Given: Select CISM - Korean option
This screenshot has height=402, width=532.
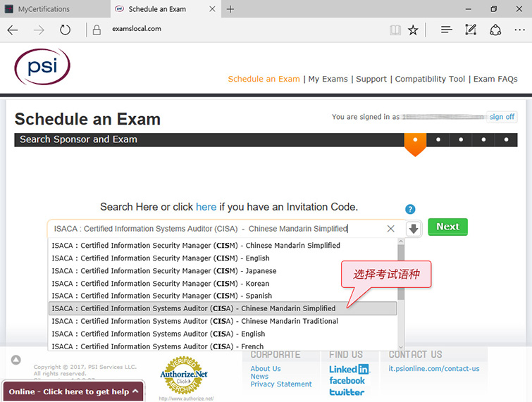Looking at the screenshot, I should tap(223, 283).
